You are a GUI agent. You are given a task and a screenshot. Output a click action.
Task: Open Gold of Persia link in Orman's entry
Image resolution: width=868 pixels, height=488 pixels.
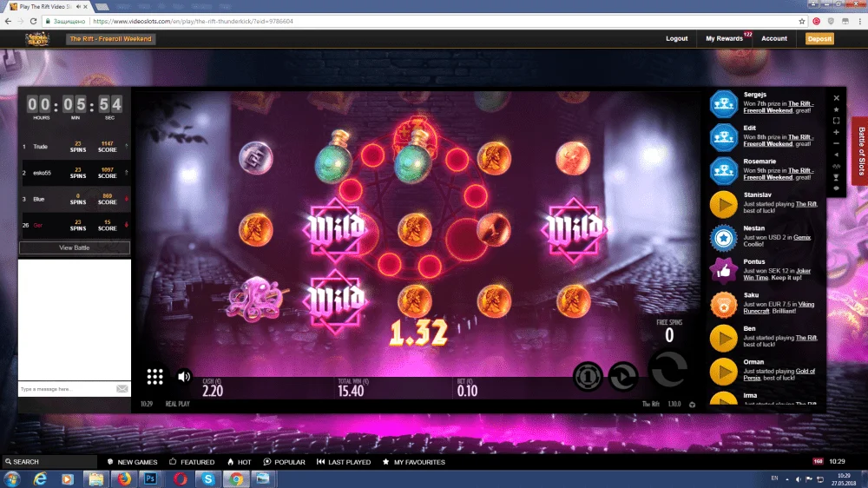[779, 374]
